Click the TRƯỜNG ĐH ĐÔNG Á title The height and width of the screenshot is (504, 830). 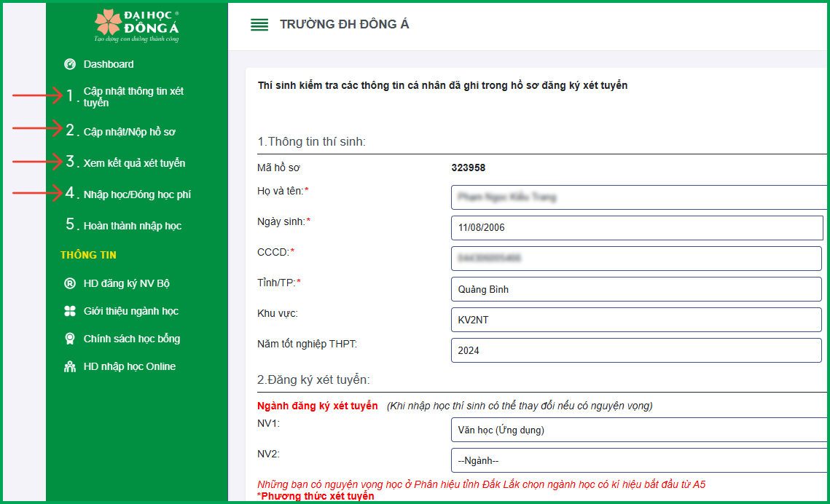pos(344,24)
